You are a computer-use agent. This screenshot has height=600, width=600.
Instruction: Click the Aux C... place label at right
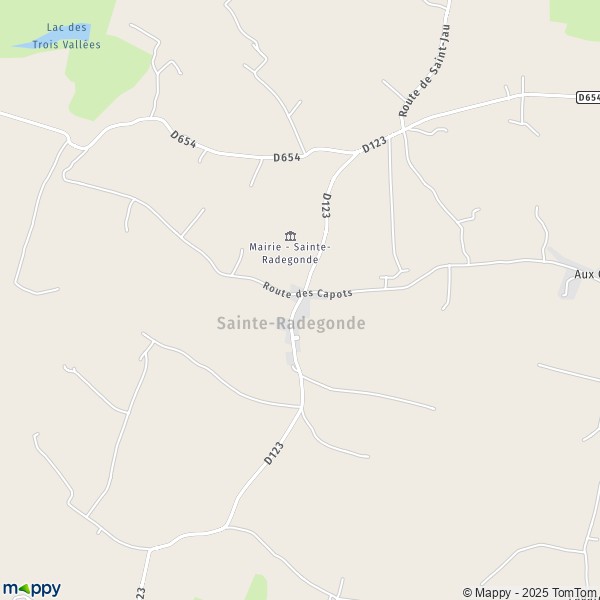(587, 274)
